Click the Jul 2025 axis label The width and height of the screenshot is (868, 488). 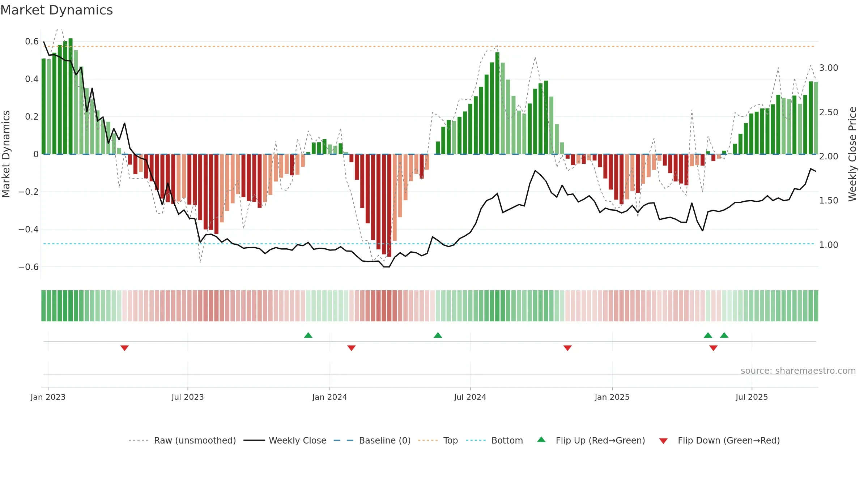point(752,397)
